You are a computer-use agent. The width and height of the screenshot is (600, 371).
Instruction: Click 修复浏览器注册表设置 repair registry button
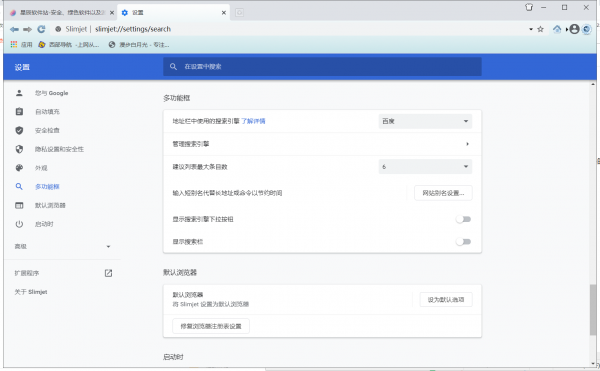[x=211, y=326]
